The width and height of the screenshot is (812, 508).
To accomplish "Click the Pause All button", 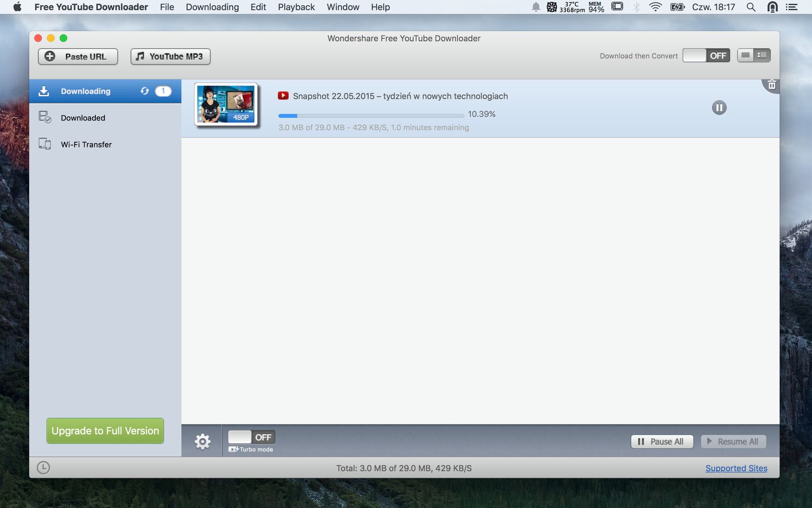I will (662, 441).
